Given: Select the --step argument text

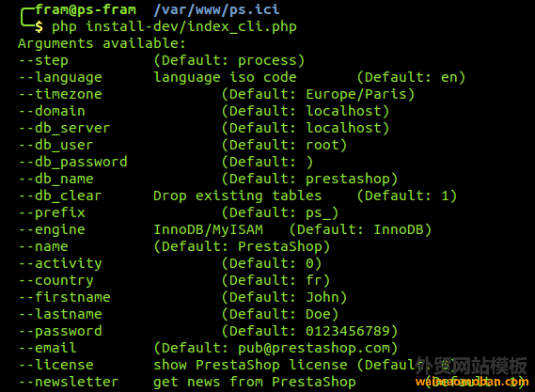Looking at the screenshot, I should [x=43, y=61].
